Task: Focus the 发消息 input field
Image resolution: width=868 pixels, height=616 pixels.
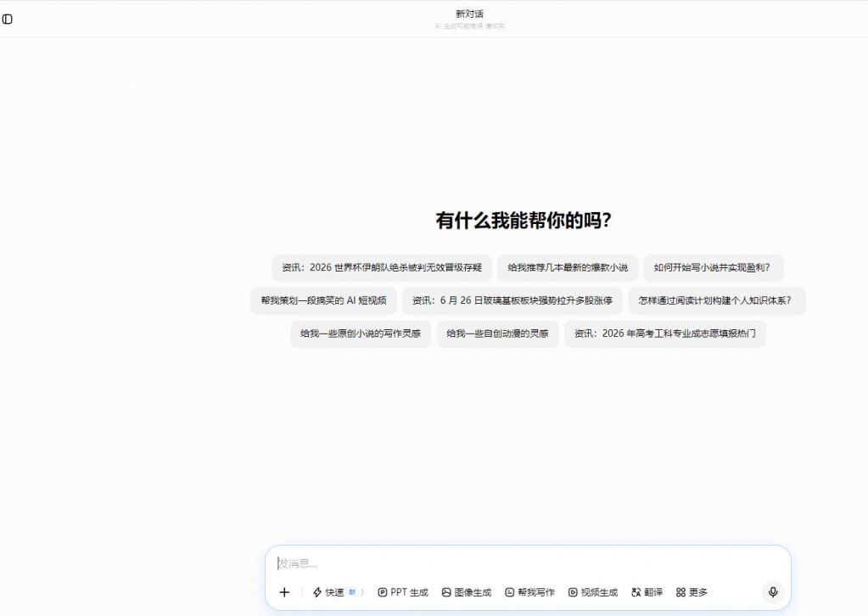Action: pyautogui.click(x=528, y=563)
